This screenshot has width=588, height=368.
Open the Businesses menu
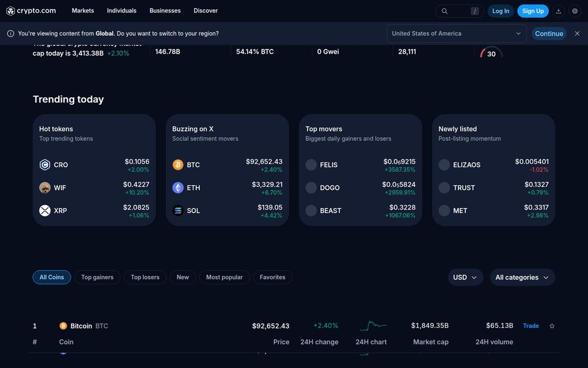(165, 11)
